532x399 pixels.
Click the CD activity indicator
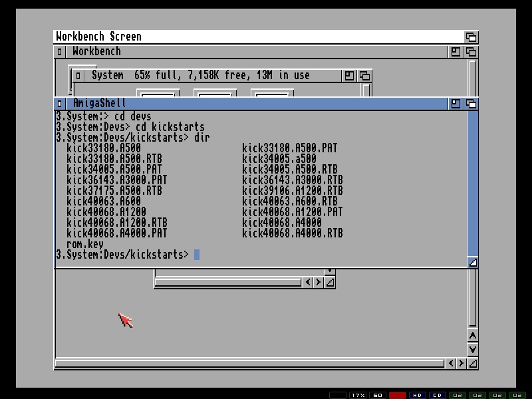(x=438, y=395)
